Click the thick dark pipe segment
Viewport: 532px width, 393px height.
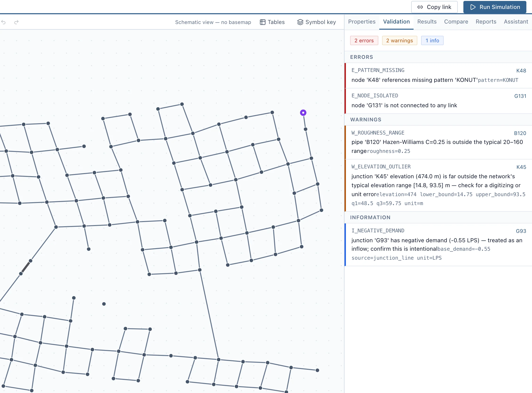pyautogui.click(x=26, y=267)
